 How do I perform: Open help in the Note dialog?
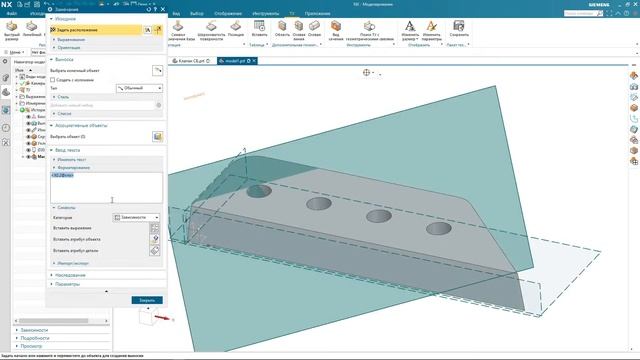click(156, 9)
